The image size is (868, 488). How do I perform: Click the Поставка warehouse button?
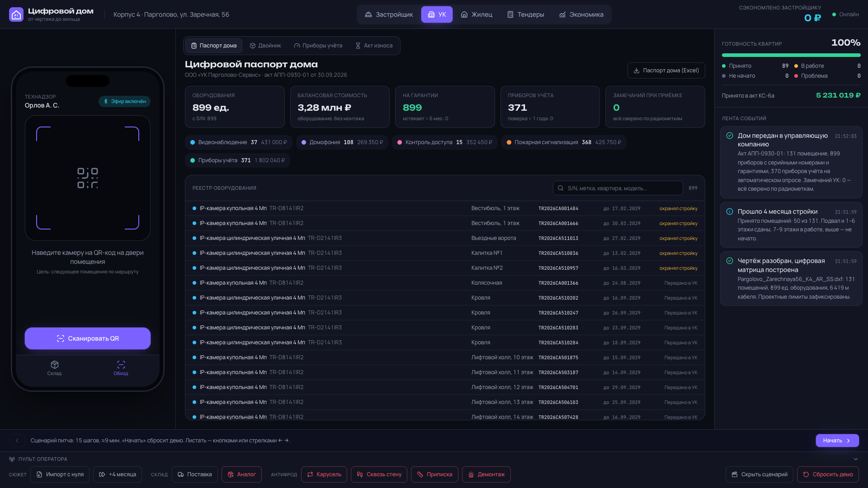(195, 474)
